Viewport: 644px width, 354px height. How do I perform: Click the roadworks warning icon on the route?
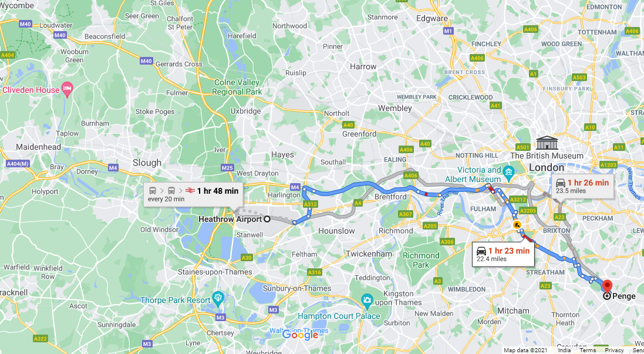(x=517, y=225)
